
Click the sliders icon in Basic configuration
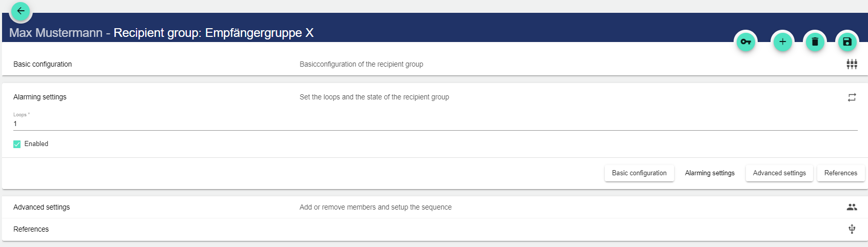point(852,64)
